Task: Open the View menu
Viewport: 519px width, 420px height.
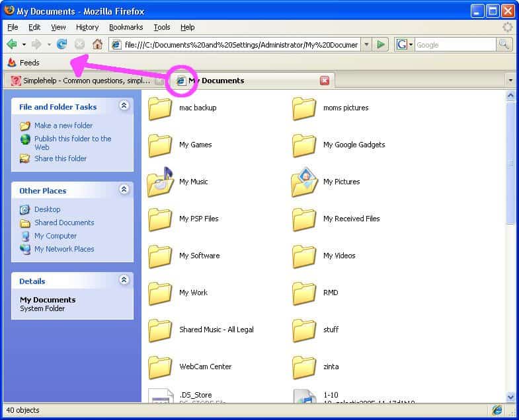Action: [58, 27]
